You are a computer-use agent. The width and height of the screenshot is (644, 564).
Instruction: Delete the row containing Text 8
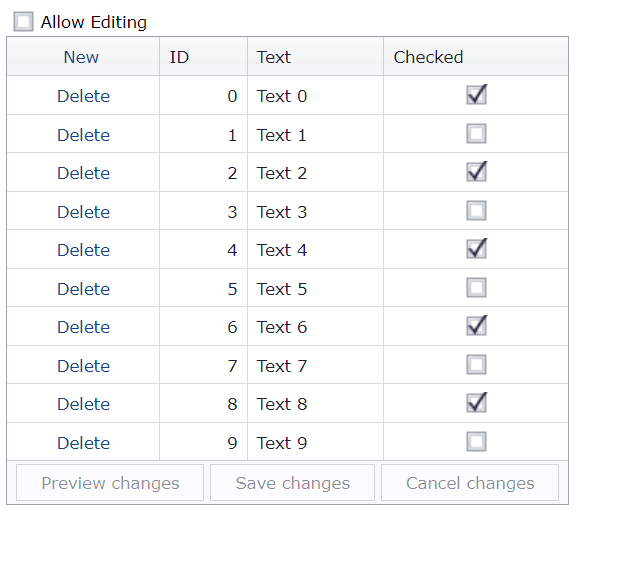point(83,404)
